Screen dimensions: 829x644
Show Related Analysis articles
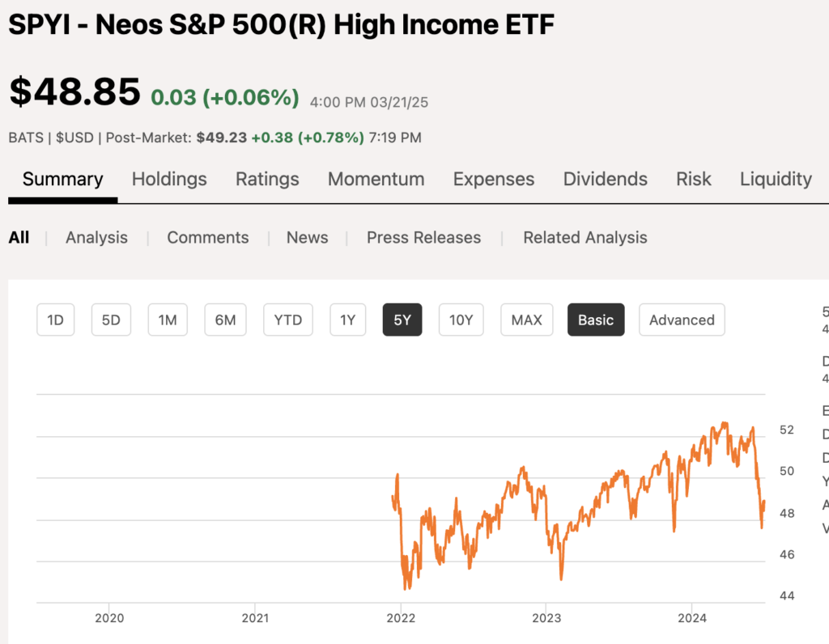click(x=585, y=238)
